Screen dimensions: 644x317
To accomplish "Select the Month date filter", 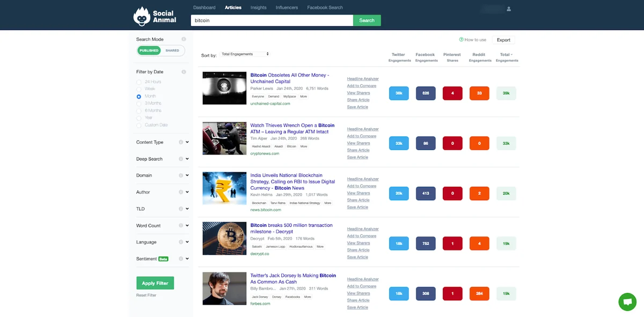I will (x=139, y=97).
